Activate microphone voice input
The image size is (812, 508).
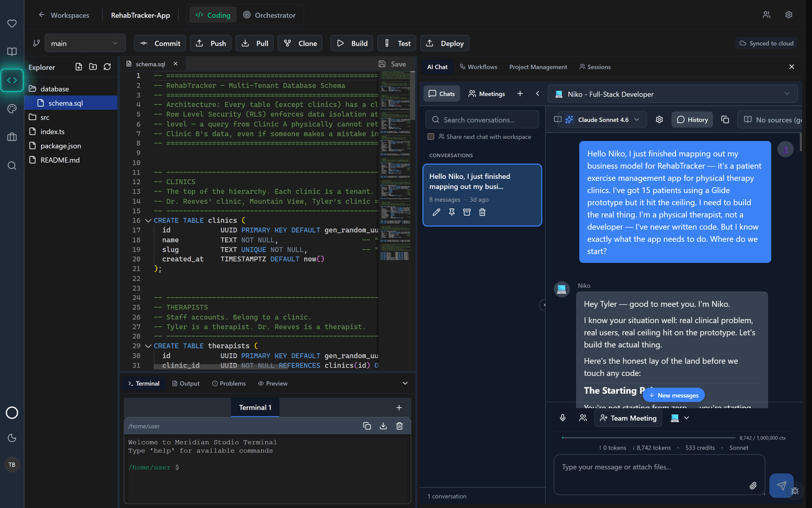tap(562, 418)
